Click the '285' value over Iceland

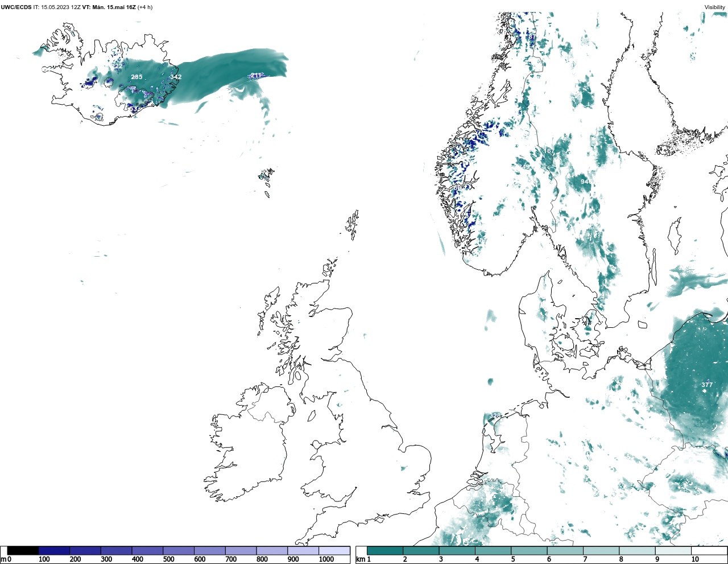(x=136, y=77)
